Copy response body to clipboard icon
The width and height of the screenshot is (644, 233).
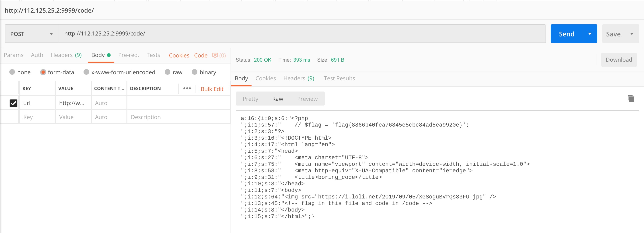(x=631, y=99)
